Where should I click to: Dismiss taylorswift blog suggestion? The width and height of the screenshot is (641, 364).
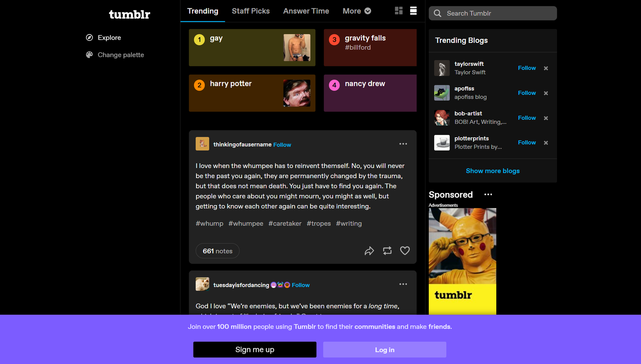tap(546, 68)
